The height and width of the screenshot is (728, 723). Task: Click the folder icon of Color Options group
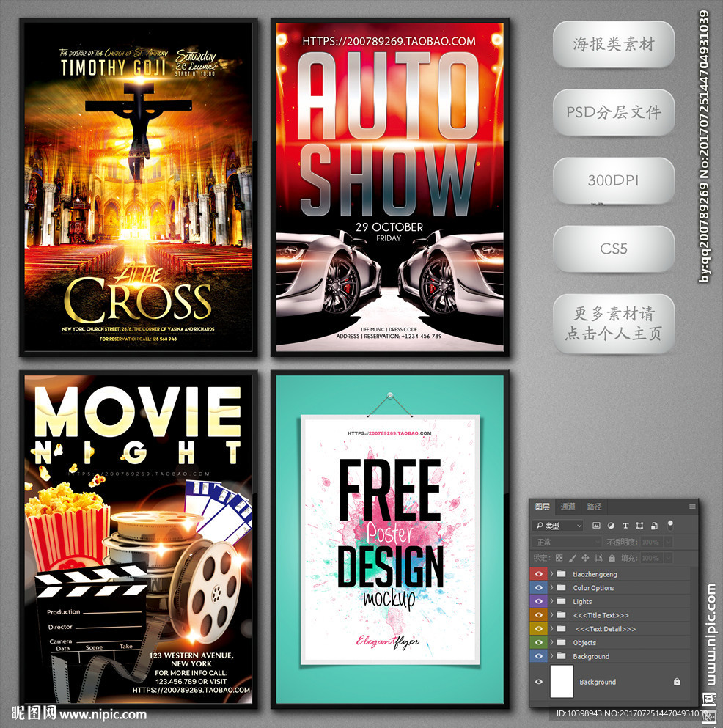[x=562, y=587]
